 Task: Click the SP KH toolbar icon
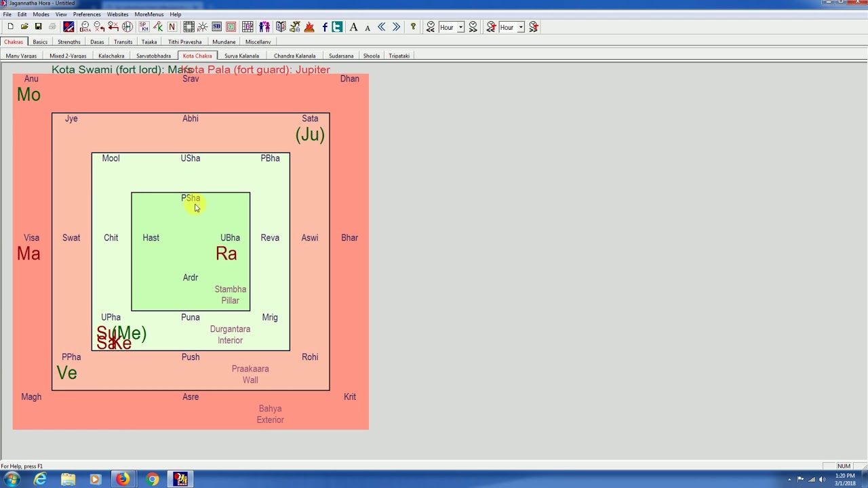point(144,27)
